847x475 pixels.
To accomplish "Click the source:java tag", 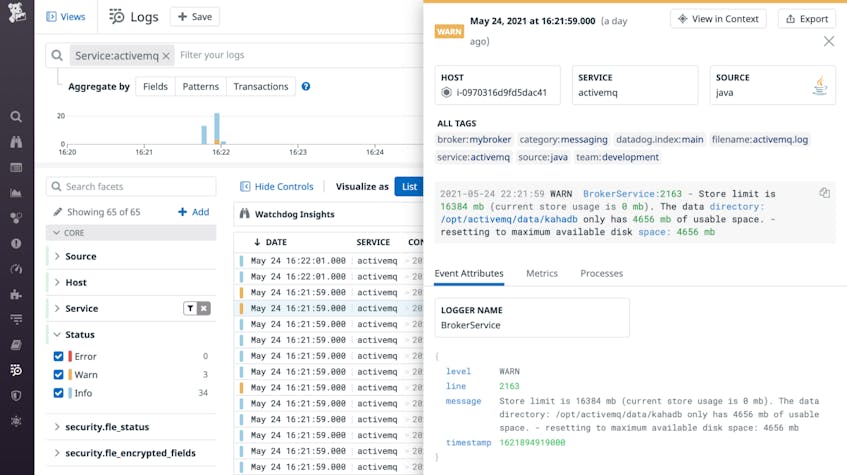I will click(x=543, y=157).
